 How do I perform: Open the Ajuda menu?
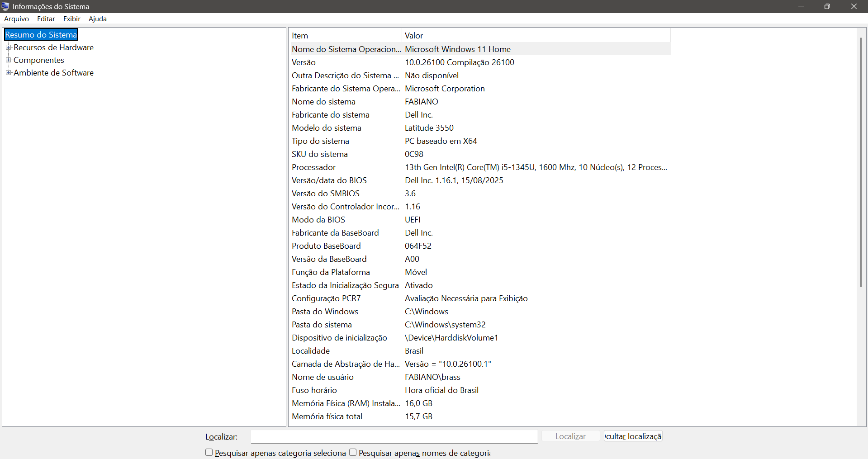point(98,19)
